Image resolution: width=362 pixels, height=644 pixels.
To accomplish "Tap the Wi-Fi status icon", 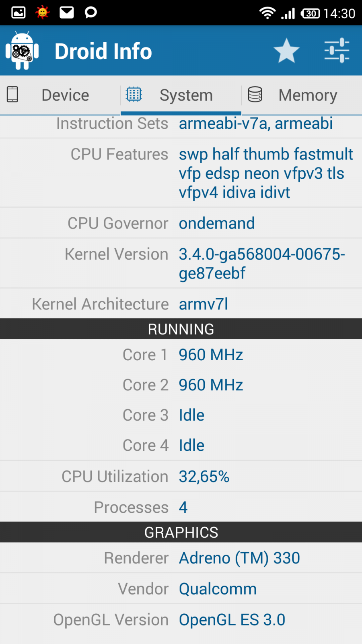I will 267,13.
